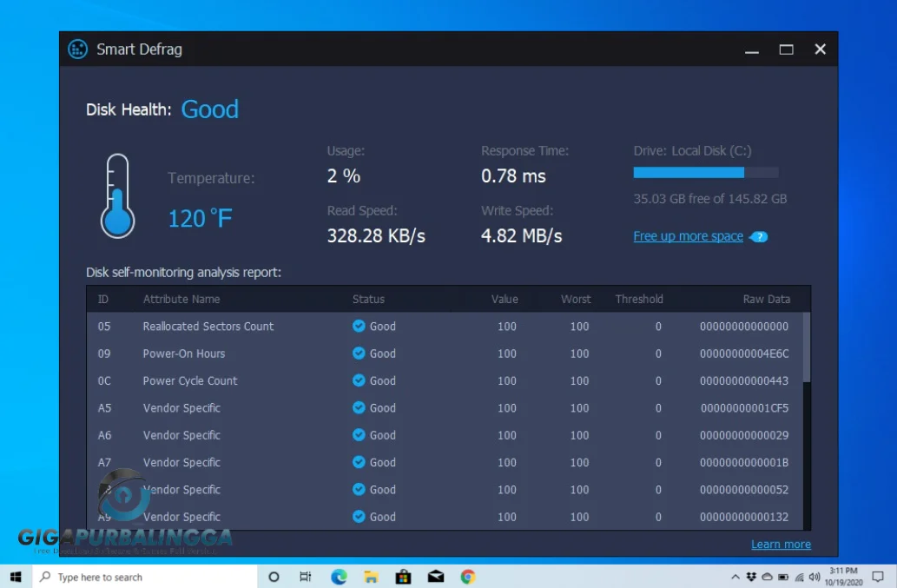The image size is (897, 588).
Task: Open the Free up more space link
Action: pos(689,236)
